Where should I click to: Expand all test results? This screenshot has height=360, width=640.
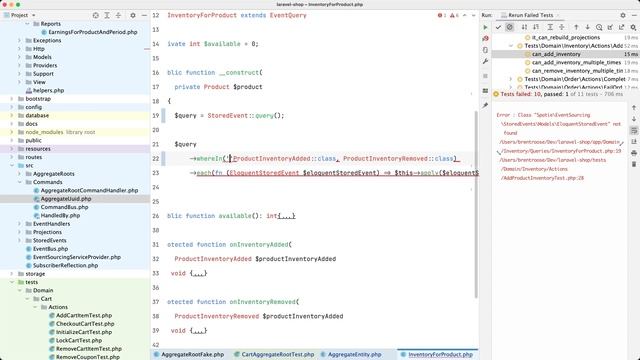click(x=550, y=27)
